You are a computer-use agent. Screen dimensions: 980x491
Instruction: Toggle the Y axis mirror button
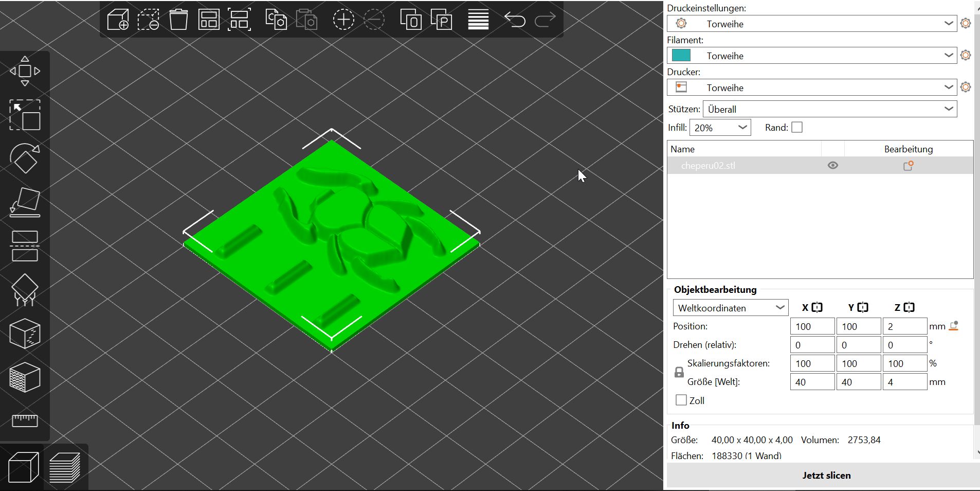863,307
